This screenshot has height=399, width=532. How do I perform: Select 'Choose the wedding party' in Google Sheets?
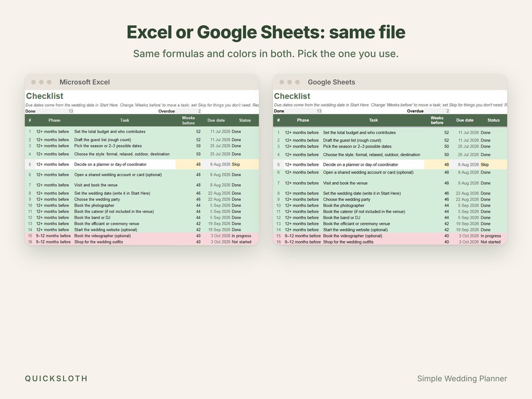pos(347,199)
